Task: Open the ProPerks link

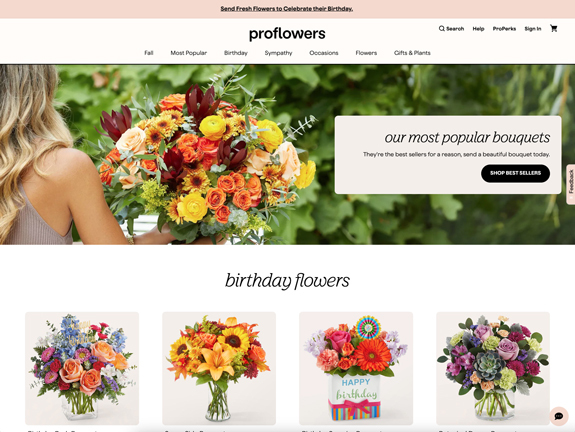Action: 504,29
